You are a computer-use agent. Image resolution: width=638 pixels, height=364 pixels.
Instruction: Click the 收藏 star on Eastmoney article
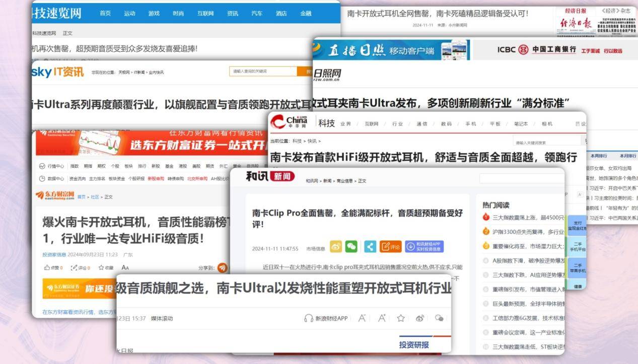101,268
